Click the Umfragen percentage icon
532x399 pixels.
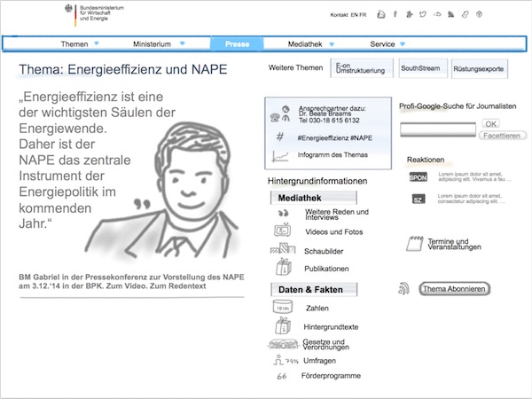(x=286, y=360)
